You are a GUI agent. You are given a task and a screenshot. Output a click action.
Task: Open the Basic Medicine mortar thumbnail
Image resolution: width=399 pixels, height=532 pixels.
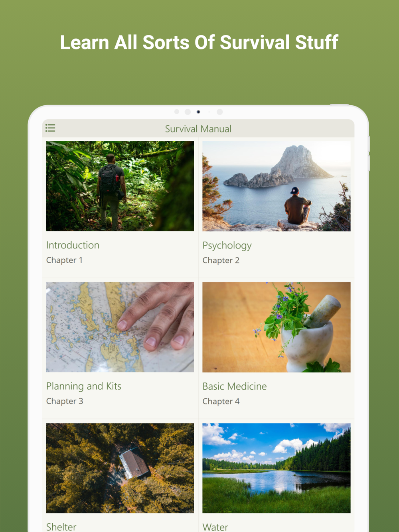tap(277, 327)
